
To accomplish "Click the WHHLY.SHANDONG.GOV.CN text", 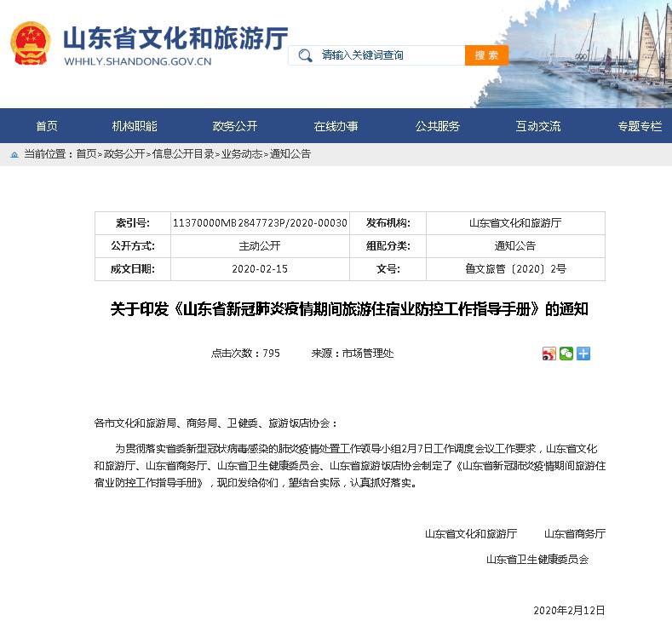I will click(138, 61).
